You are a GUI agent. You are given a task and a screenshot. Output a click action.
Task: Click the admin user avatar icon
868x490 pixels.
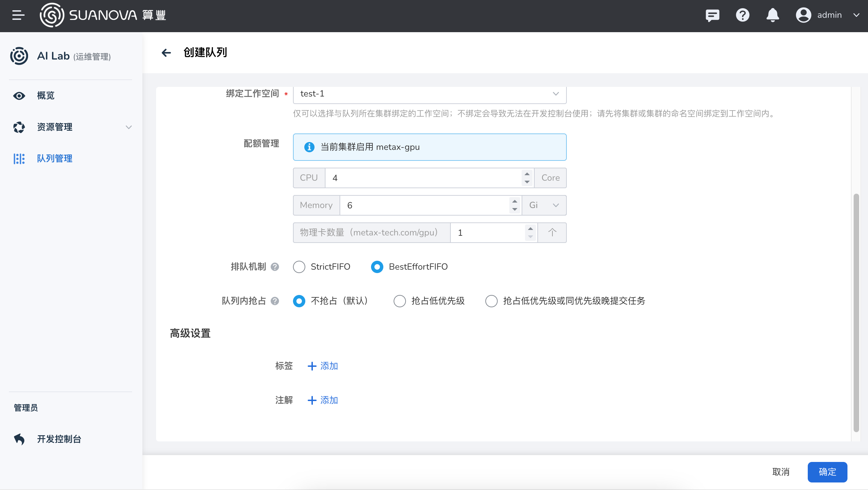[803, 15]
